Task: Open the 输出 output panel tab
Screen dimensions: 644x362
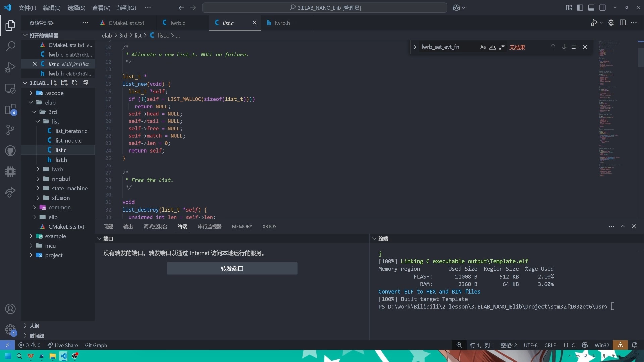Action: tap(128, 227)
